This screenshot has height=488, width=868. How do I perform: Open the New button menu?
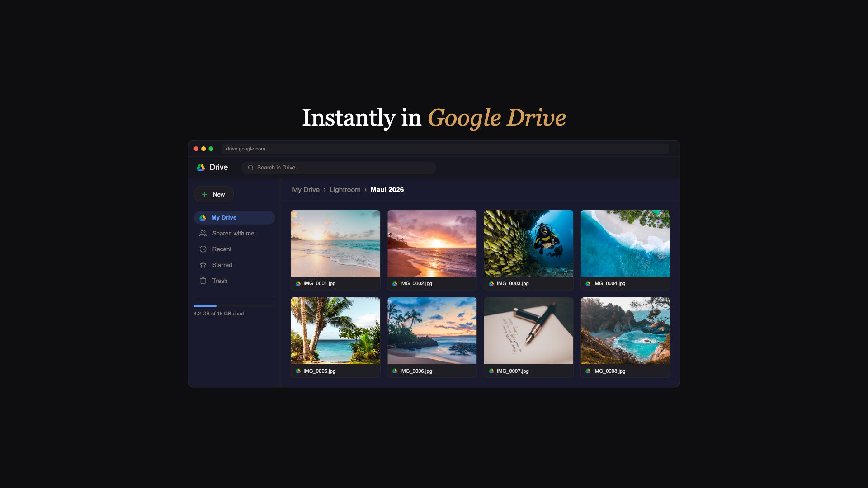pyautogui.click(x=214, y=194)
